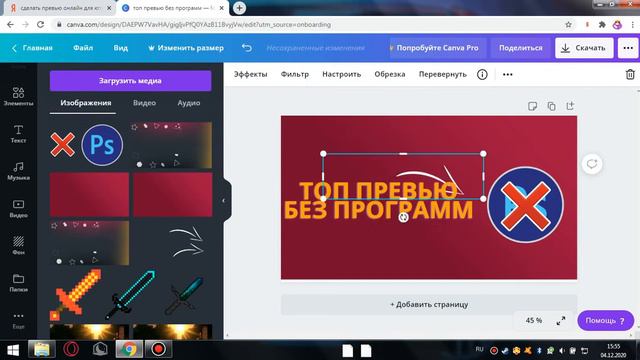The width and height of the screenshot is (640, 360).
Task: Click the Download button
Action: pyautogui.click(x=584, y=48)
